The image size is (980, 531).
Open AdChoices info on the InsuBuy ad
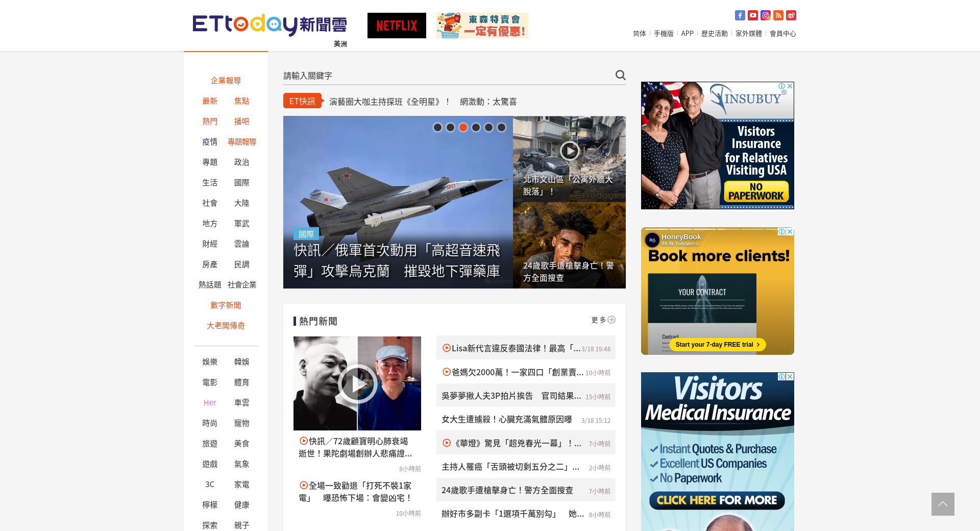pyautogui.click(x=782, y=86)
